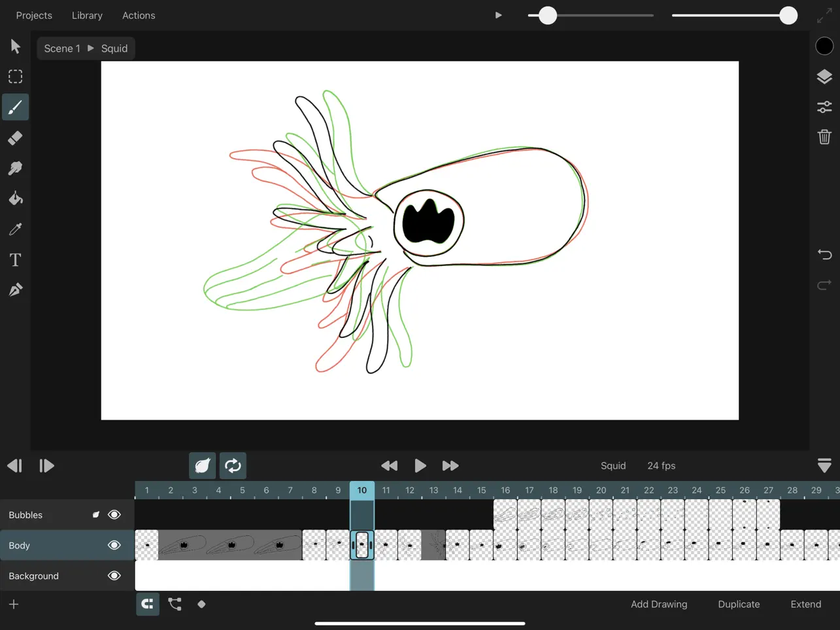Image resolution: width=840 pixels, height=630 pixels.
Task: Select the Eyedropper tool
Action: (x=15, y=229)
